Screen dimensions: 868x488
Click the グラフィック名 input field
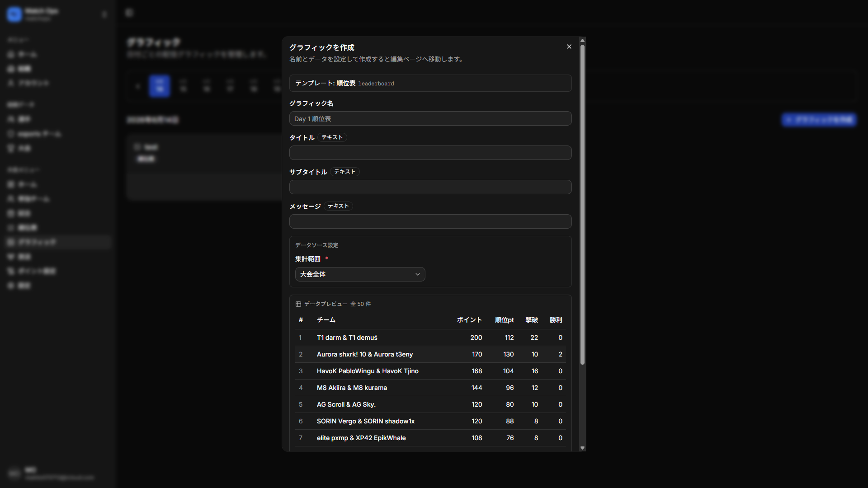coord(430,118)
